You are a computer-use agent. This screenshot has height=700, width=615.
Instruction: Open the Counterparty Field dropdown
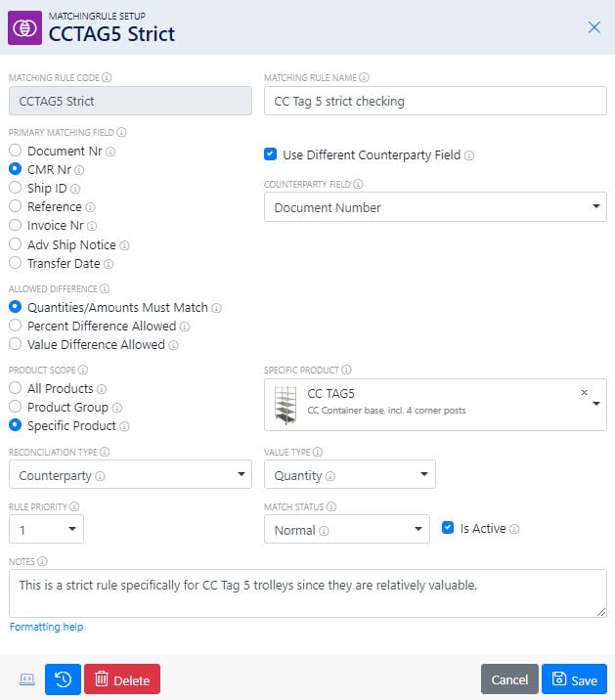tap(435, 207)
